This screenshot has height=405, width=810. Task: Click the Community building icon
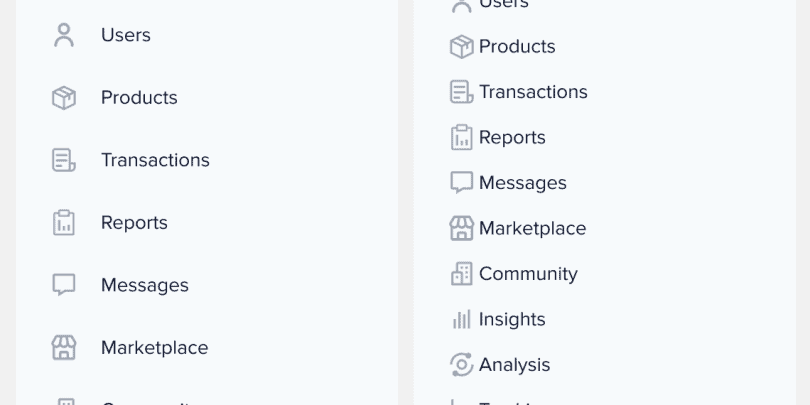coord(462,274)
